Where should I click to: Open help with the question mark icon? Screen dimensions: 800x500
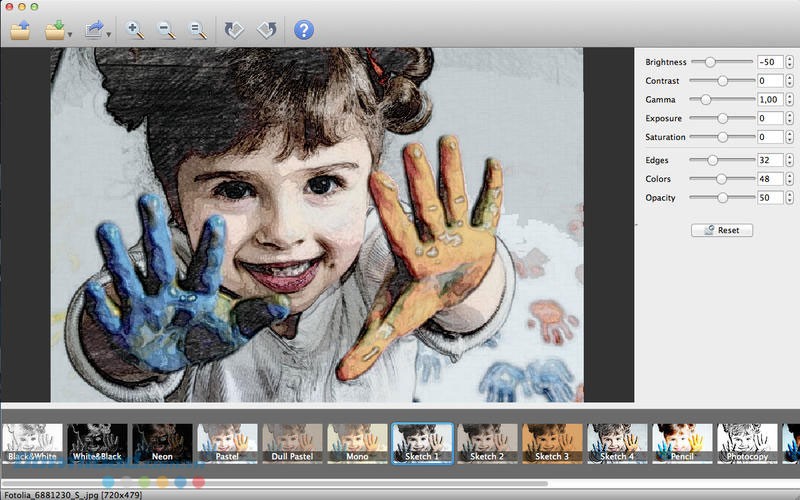[304, 30]
